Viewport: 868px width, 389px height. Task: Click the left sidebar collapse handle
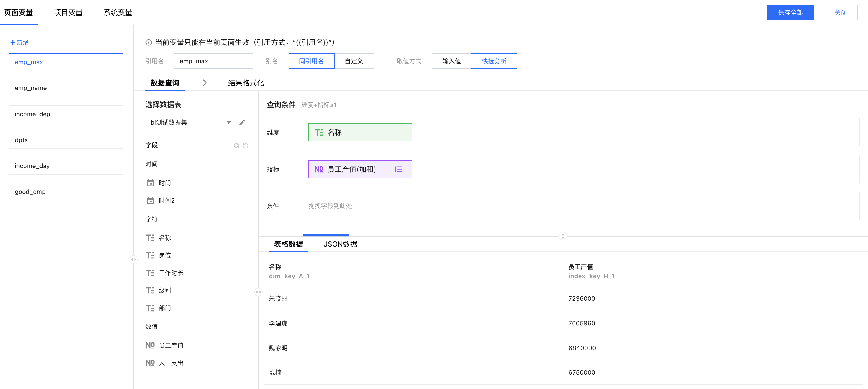pyautogui.click(x=133, y=260)
